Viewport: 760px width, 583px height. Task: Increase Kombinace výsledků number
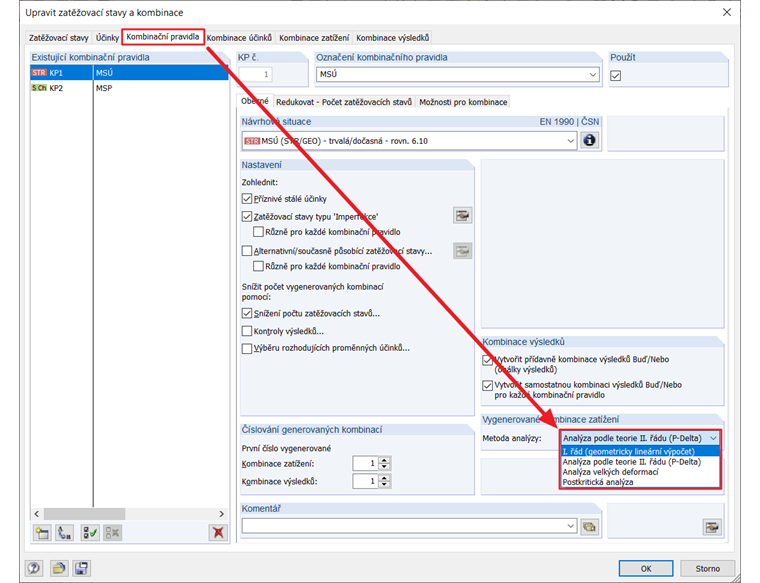tap(384, 478)
